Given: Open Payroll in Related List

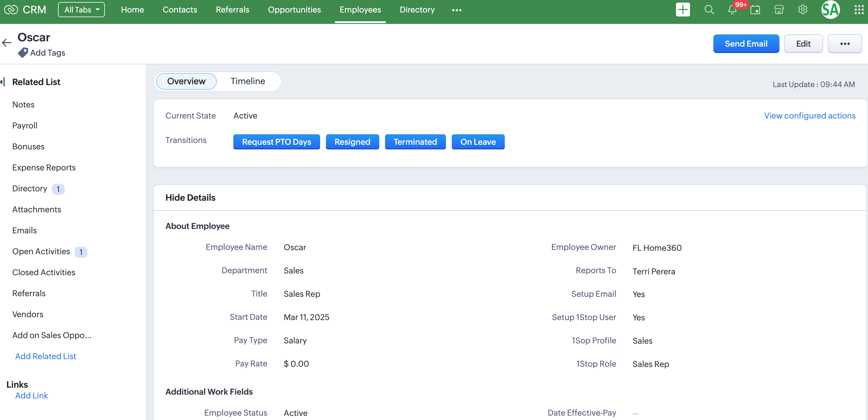Looking at the screenshot, I should point(24,126).
